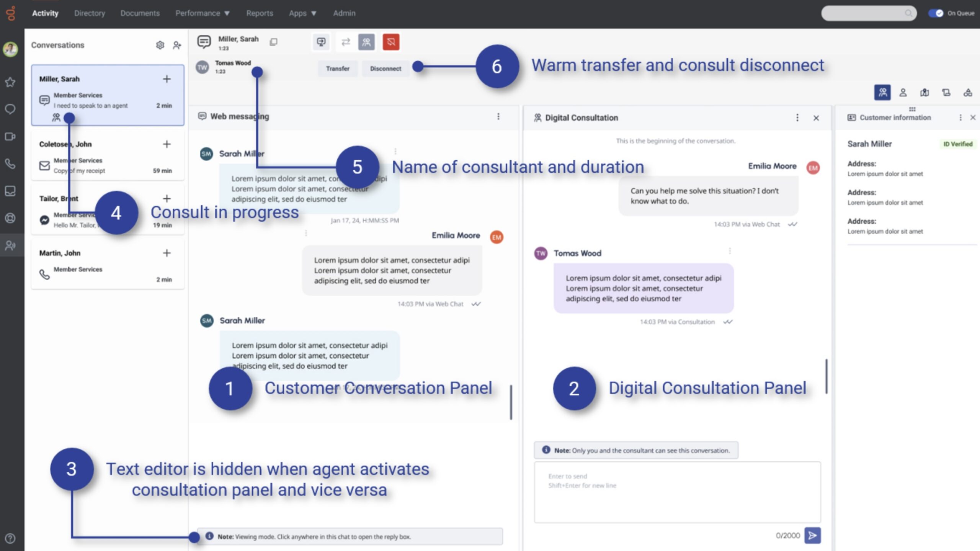The width and height of the screenshot is (980, 551).
Task: Expand the Martin, John conversation plus icon
Action: pos(167,253)
